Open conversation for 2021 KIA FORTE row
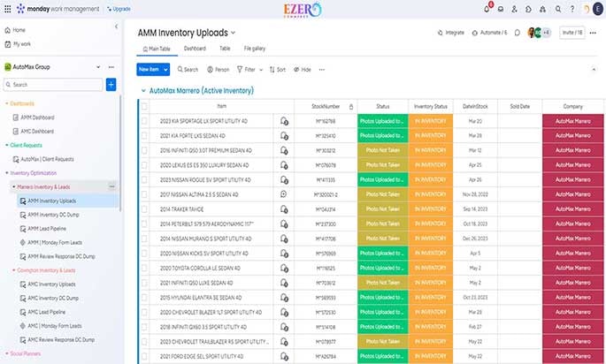This screenshot has height=364, width=606. (x=284, y=136)
